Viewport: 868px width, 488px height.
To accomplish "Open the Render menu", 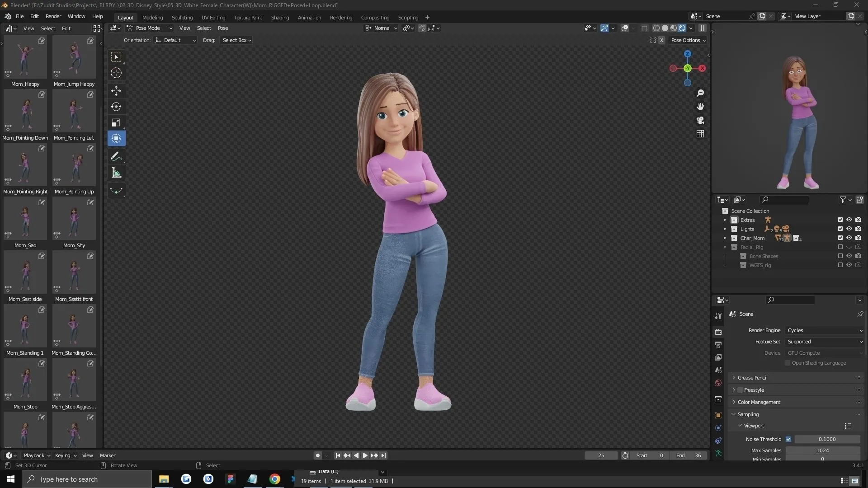I will pyautogui.click(x=53, y=16).
